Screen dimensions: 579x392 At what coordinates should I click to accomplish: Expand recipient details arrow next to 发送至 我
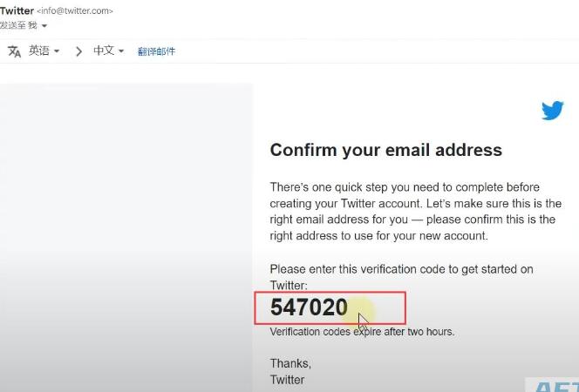44,26
